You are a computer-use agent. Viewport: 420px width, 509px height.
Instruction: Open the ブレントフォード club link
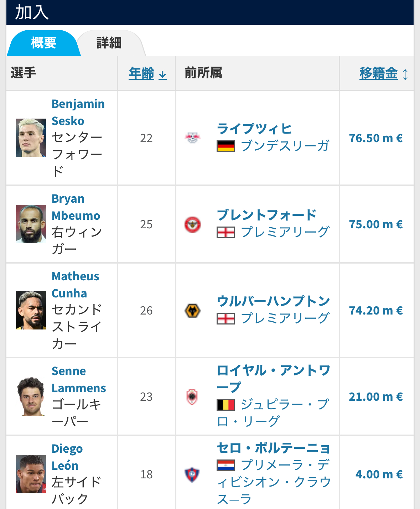[x=266, y=215]
